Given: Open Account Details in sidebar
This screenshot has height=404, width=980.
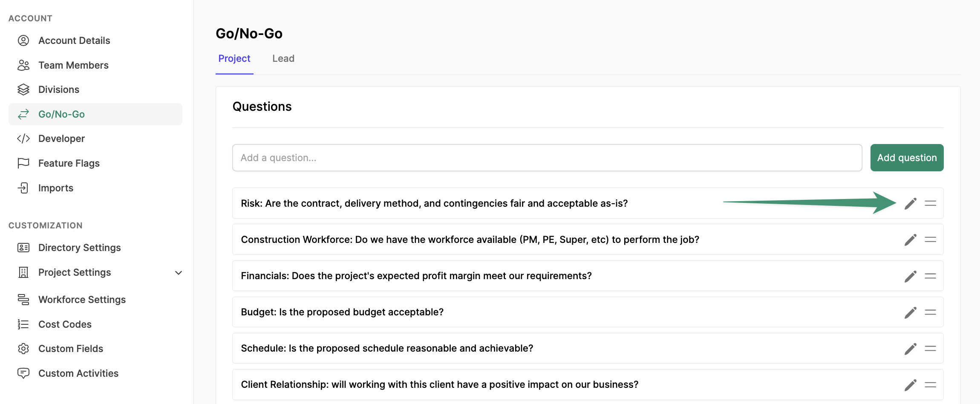Looking at the screenshot, I should pos(74,40).
